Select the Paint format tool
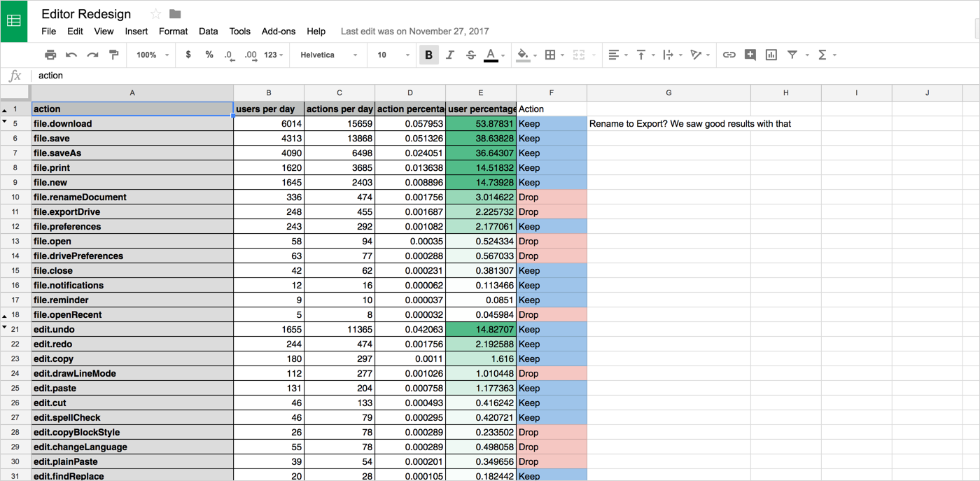Image resolution: width=980 pixels, height=481 pixels. click(113, 55)
